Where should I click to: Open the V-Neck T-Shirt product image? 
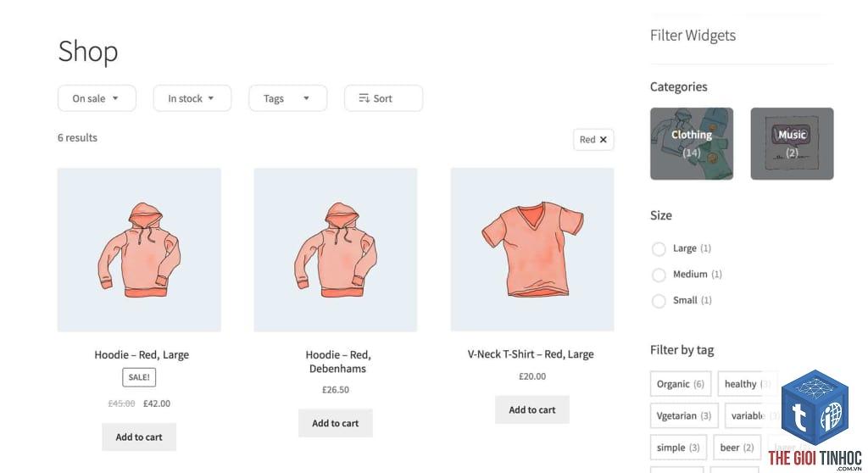pyautogui.click(x=532, y=250)
